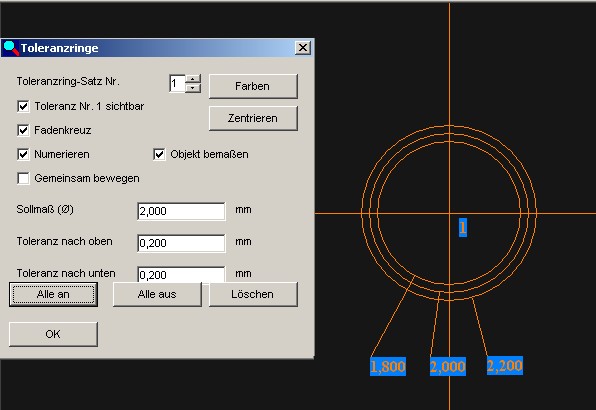Confirm the dialog with OK
This screenshot has width=596, height=410.
(x=53, y=334)
